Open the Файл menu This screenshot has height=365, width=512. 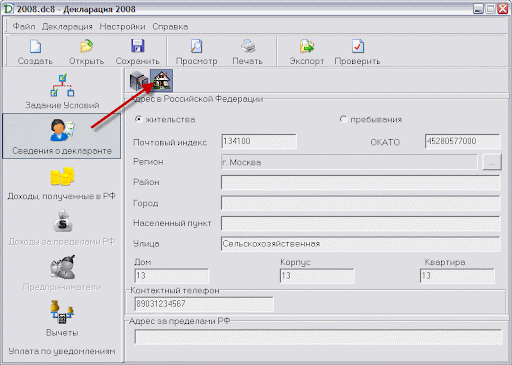[24, 26]
